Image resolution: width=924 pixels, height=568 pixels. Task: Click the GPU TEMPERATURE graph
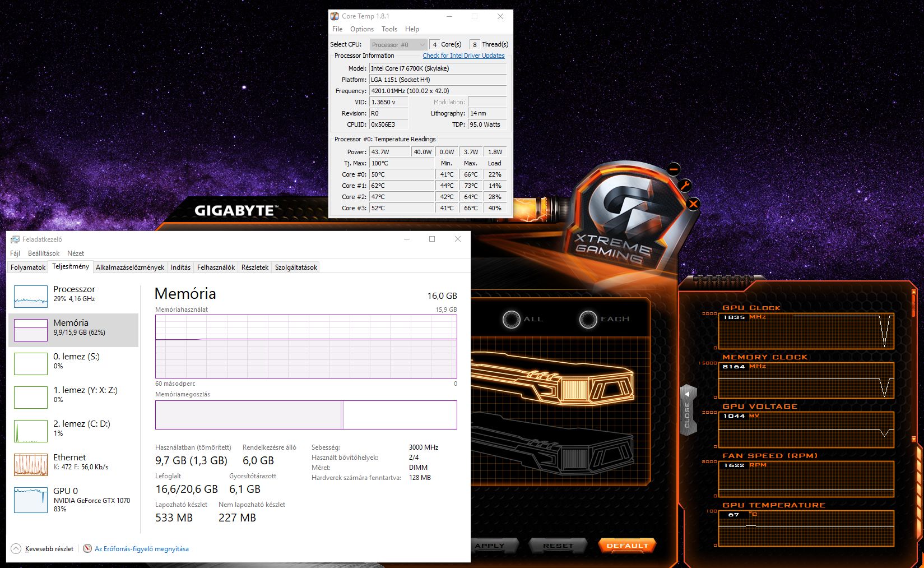(806, 528)
